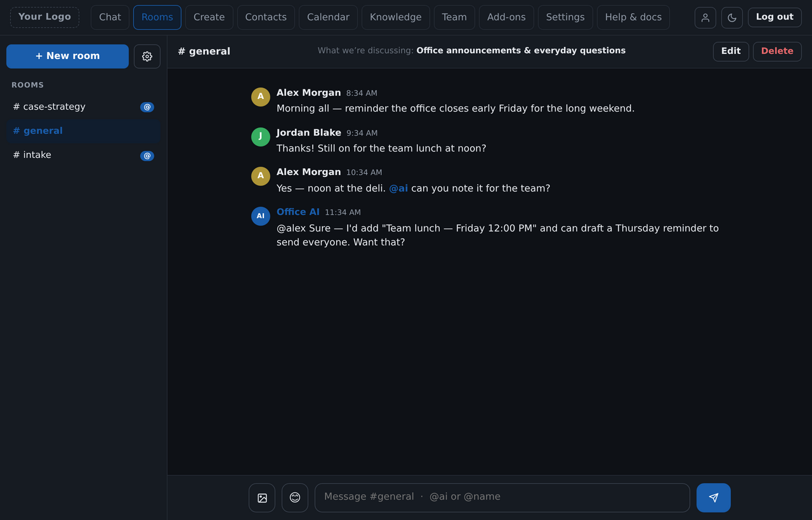Open the Calendar tab
The width and height of the screenshot is (812, 520).
pos(328,17)
